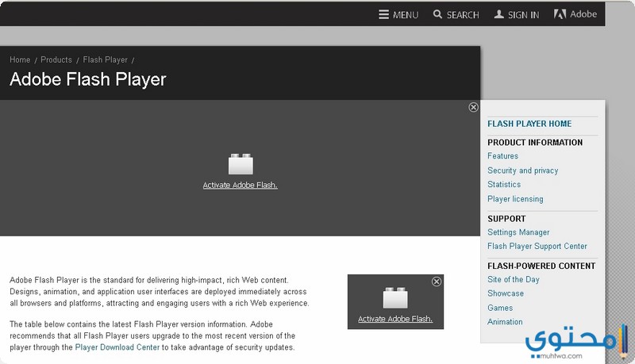The height and width of the screenshot is (364, 635).
Task: Close the large Flash placeholder banner
Action: click(473, 107)
